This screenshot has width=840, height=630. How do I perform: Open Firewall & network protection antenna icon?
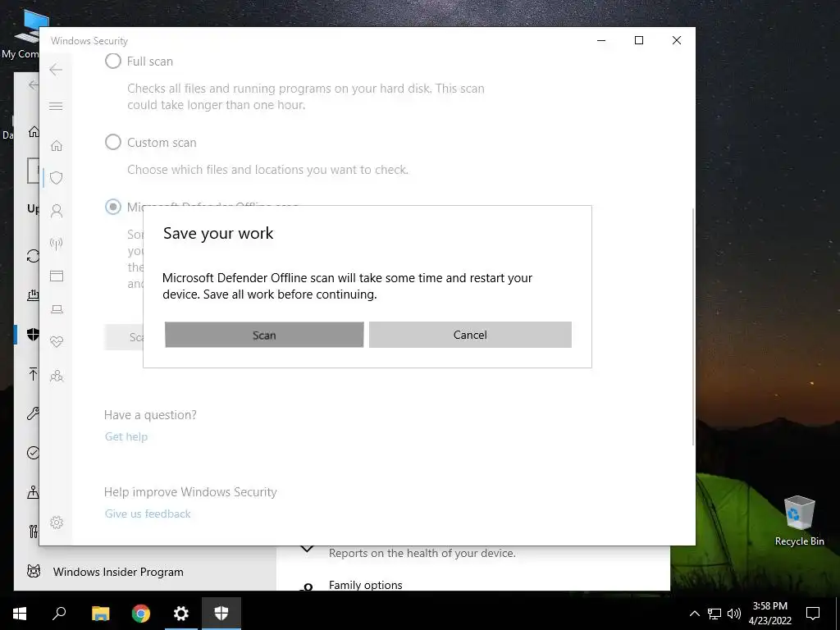[x=57, y=244]
